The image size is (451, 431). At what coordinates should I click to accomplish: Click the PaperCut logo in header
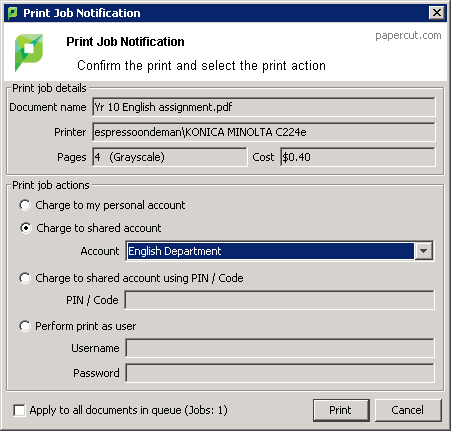pos(29,53)
